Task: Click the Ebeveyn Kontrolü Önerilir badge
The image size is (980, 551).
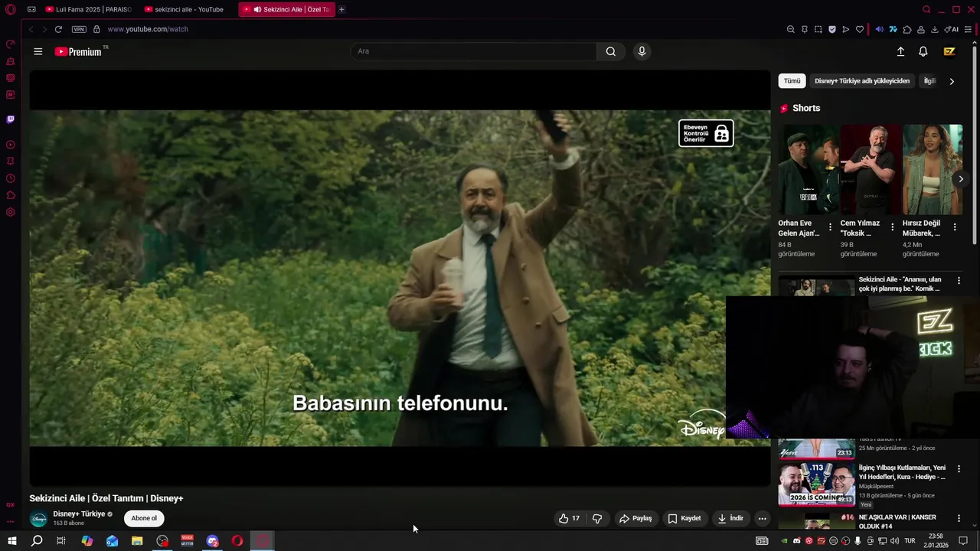Action: click(x=706, y=133)
